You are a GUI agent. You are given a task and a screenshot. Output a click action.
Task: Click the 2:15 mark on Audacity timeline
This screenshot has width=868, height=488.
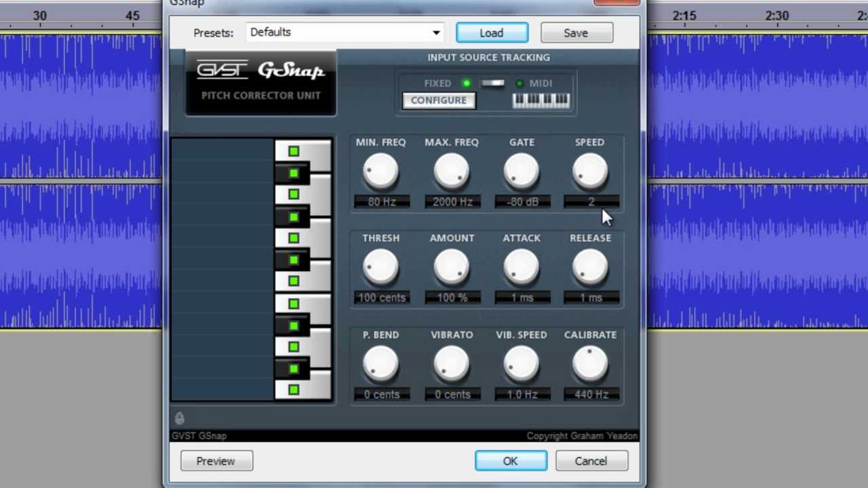coord(685,16)
